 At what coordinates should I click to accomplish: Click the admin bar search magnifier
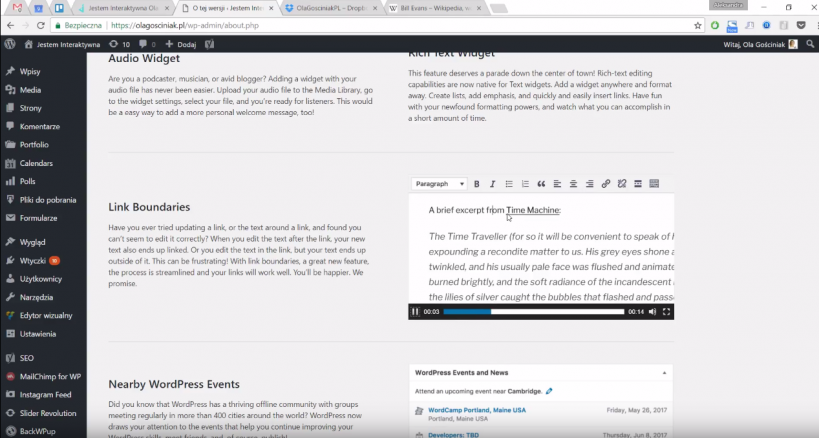810,44
